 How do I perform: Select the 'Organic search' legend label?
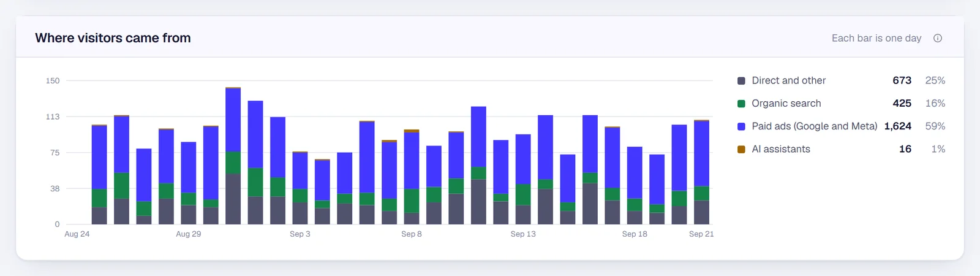click(x=786, y=103)
